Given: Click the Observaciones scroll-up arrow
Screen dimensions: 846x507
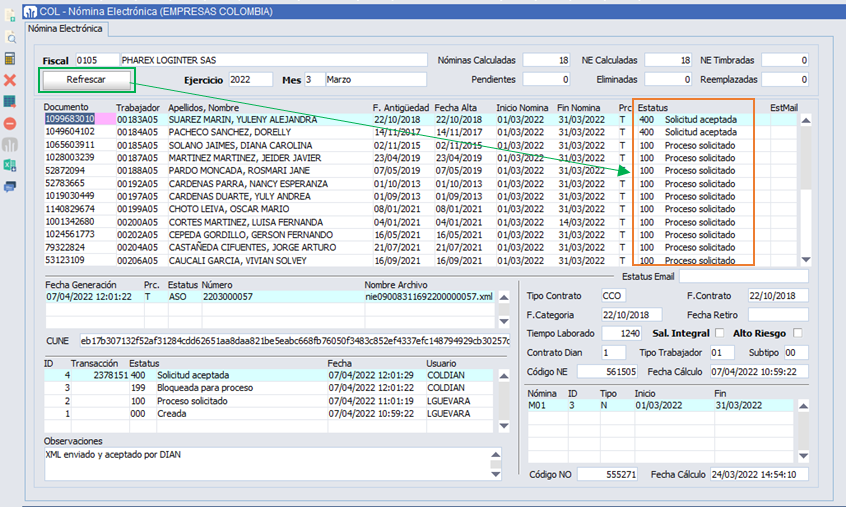Looking at the screenshot, I should [x=495, y=454].
